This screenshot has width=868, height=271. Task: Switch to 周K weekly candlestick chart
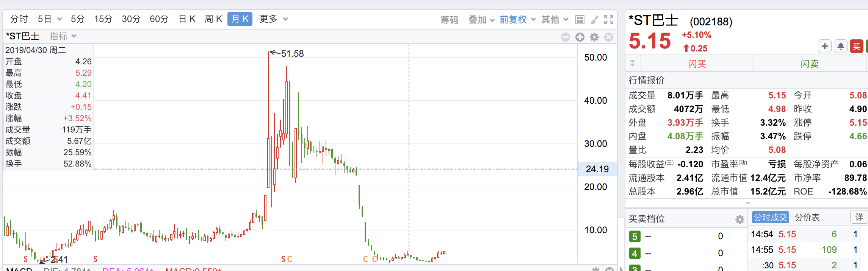213,19
